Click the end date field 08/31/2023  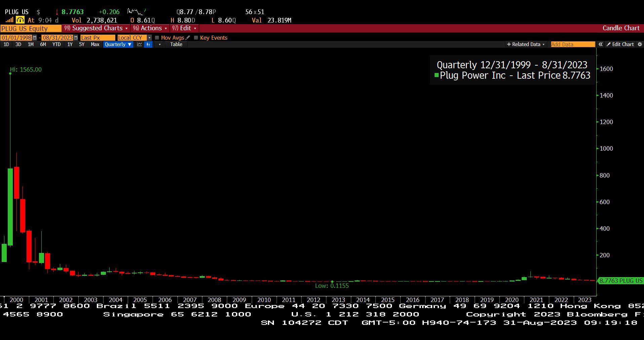click(57, 38)
